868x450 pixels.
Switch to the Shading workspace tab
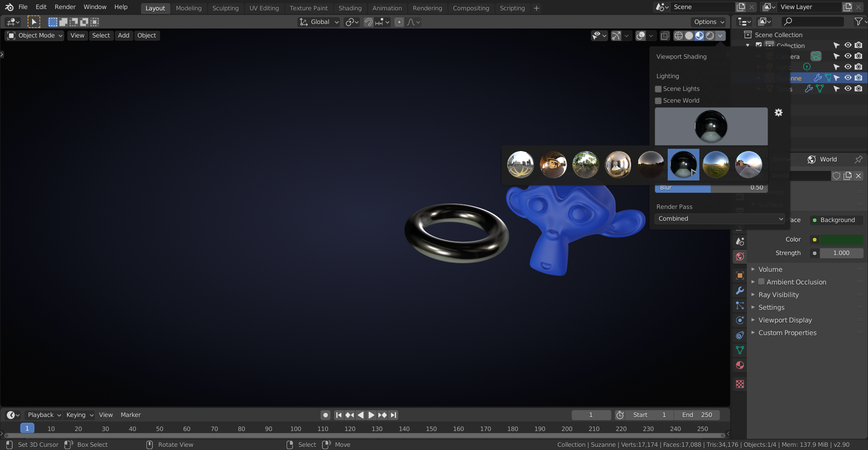(350, 8)
